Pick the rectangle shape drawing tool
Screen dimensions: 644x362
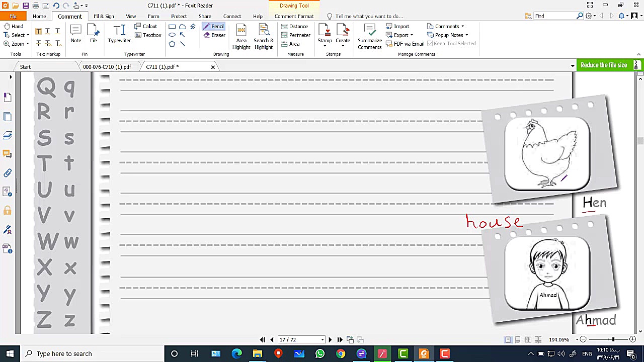(x=172, y=27)
